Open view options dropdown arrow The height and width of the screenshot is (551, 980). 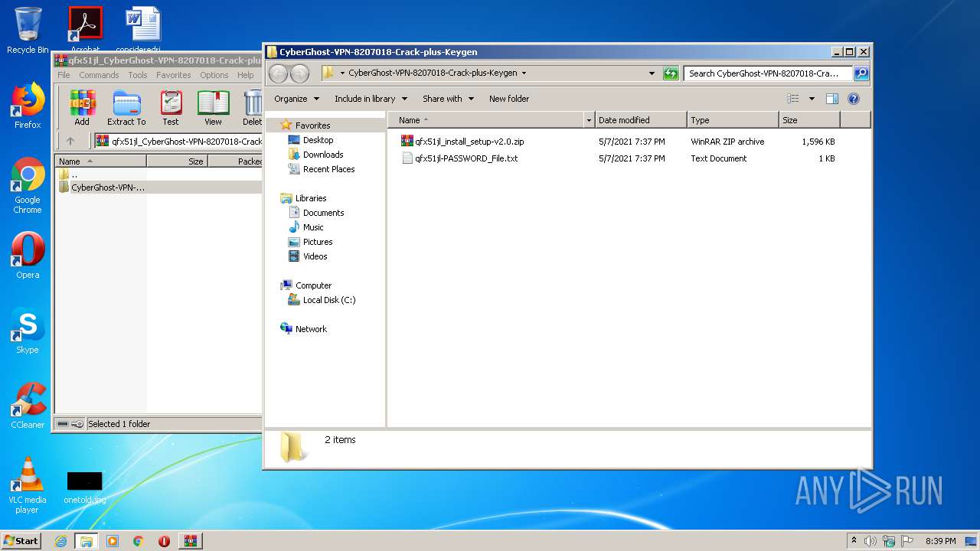click(812, 99)
